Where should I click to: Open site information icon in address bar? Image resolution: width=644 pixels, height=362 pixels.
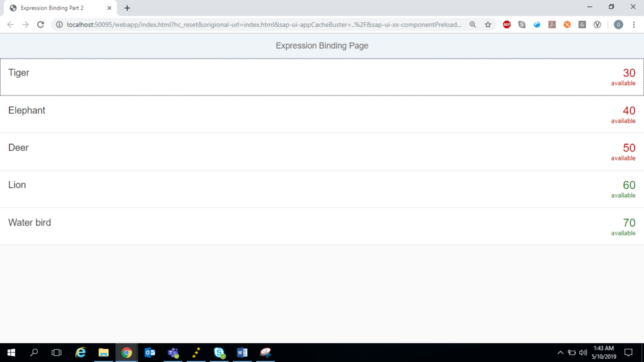(x=59, y=25)
